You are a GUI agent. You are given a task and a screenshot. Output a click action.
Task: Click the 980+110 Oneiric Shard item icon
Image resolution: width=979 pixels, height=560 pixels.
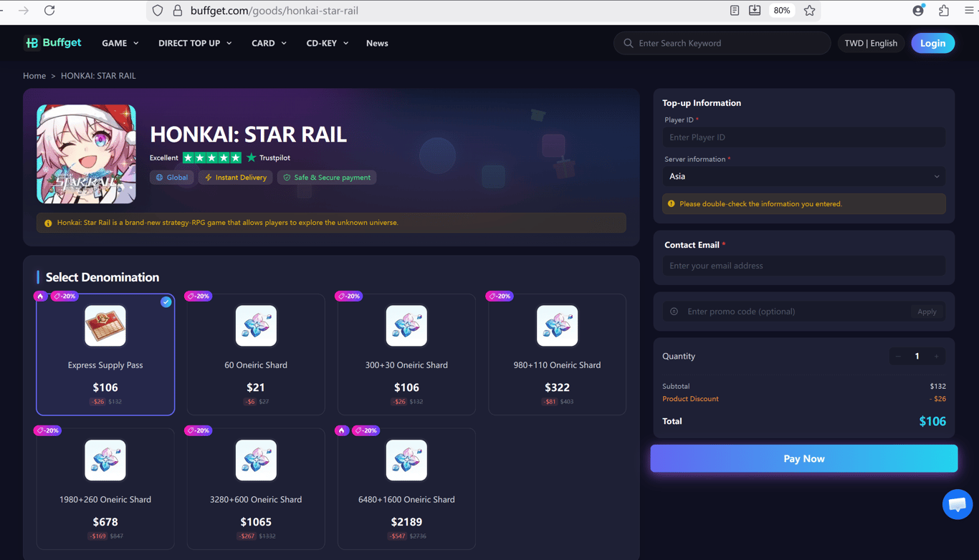557,326
